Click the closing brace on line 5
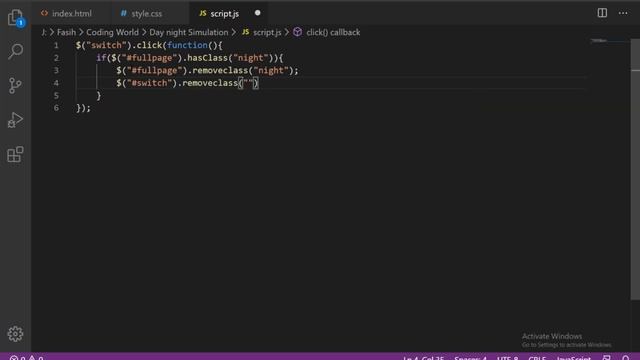Screen dimensions: 640x360 point(98,96)
